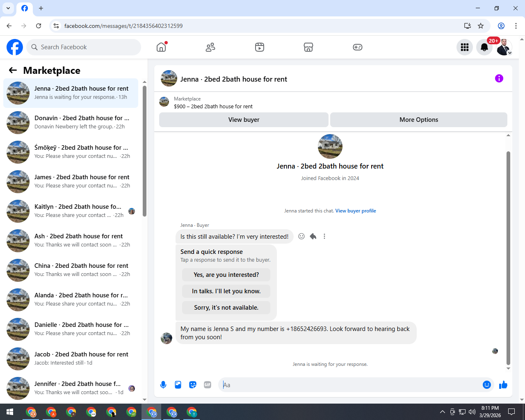Viewport: 525px width, 420px height.
Task: Open Kaitlyn's conversation in the list
Action: coord(71,211)
